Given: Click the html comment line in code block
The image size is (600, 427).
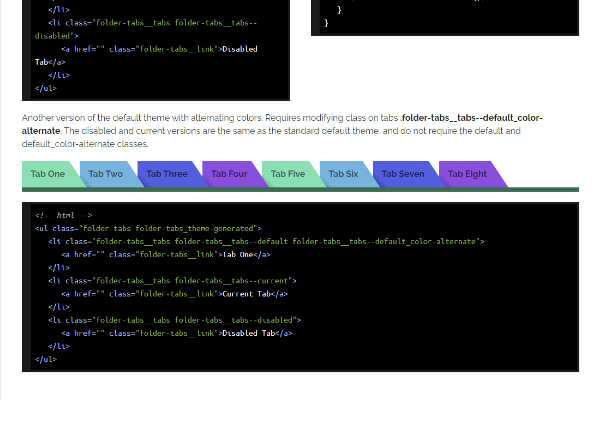Looking at the screenshot, I should (x=64, y=215).
